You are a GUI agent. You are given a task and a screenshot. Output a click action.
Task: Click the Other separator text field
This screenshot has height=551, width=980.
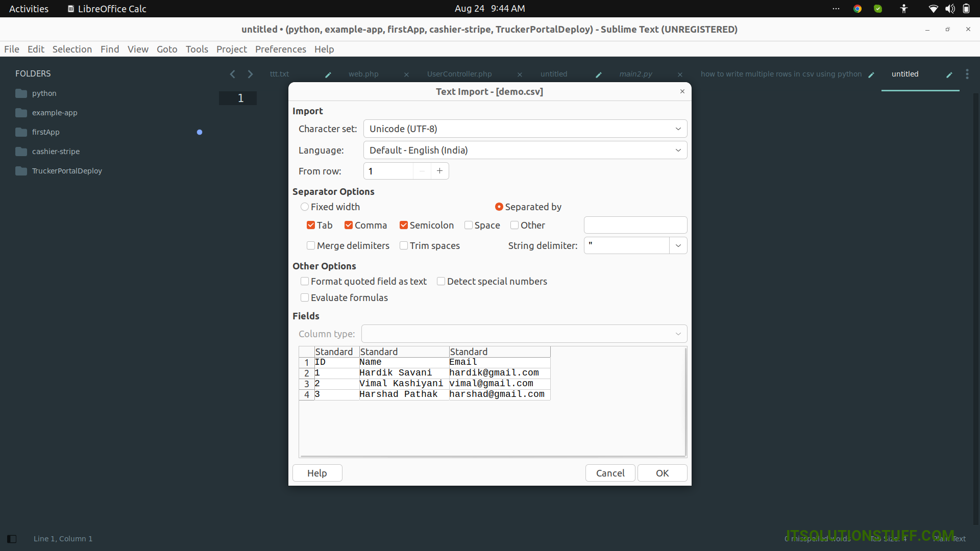pyautogui.click(x=635, y=225)
